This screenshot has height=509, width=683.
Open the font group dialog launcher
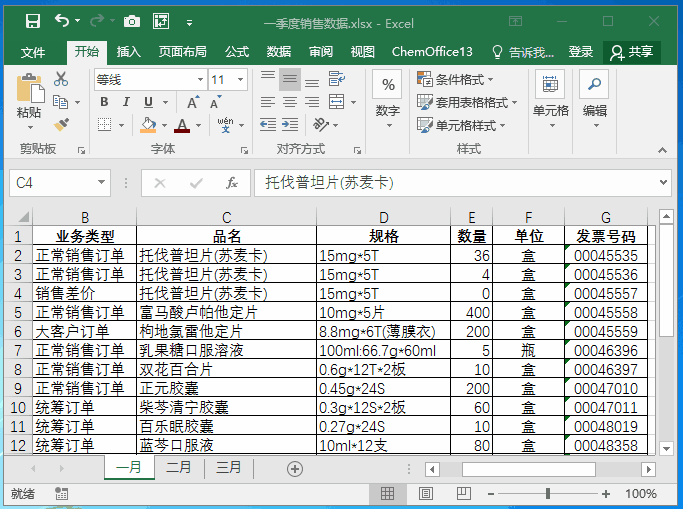(x=244, y=150)
